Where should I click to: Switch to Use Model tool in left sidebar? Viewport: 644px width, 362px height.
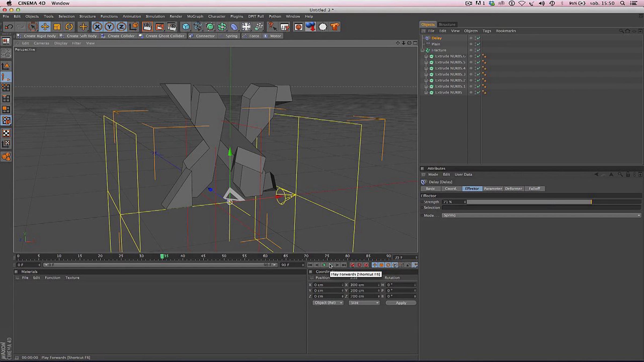point(6,66)
